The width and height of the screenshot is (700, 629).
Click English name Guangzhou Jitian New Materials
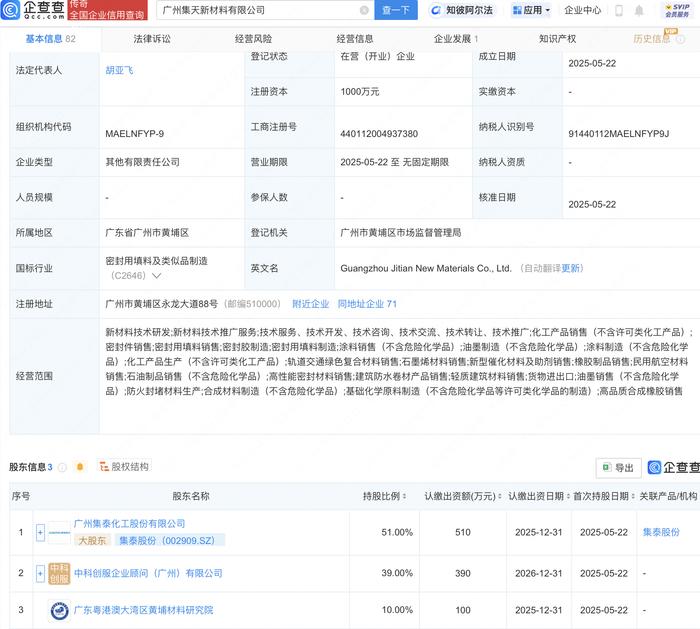425,268
